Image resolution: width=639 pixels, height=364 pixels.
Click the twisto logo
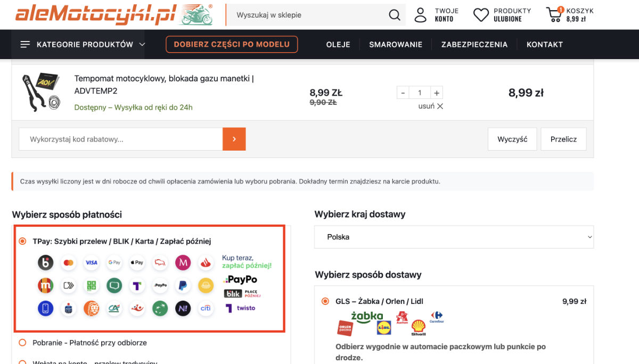(x=240, y=308)
